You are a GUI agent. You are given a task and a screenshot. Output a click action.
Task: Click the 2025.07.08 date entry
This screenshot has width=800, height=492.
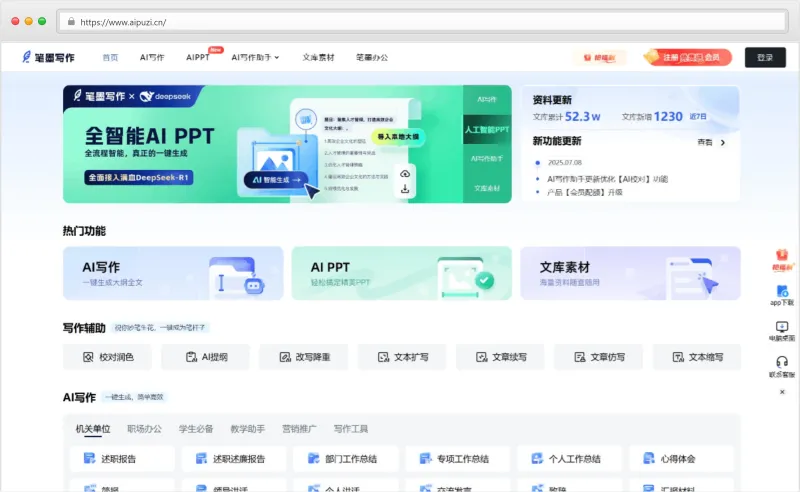[x=565, y=162]
